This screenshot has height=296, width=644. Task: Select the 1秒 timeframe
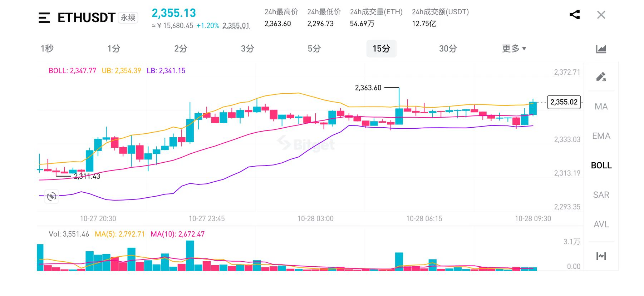point(47,49)
